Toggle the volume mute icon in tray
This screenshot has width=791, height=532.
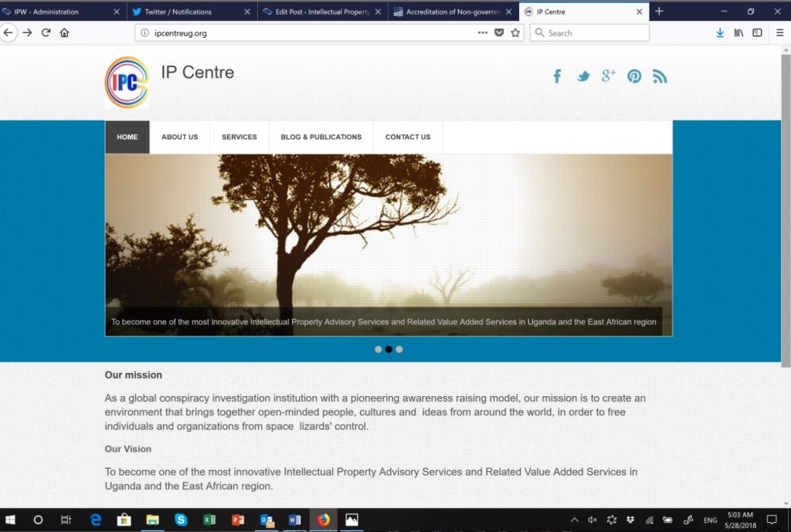592,520
